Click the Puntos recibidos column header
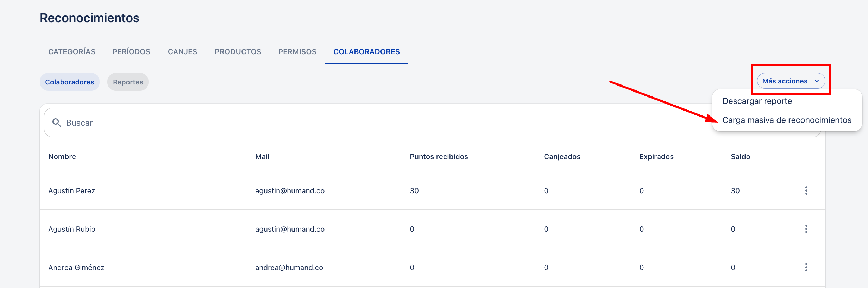The width and height of the screenshot is (868, 288). coord(439,157)
